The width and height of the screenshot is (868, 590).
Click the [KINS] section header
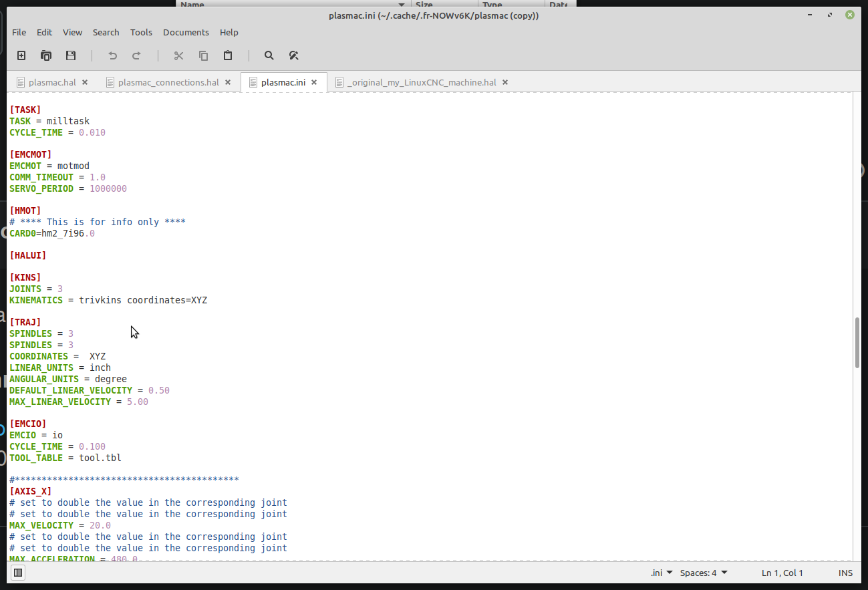[x=25, y=278]
